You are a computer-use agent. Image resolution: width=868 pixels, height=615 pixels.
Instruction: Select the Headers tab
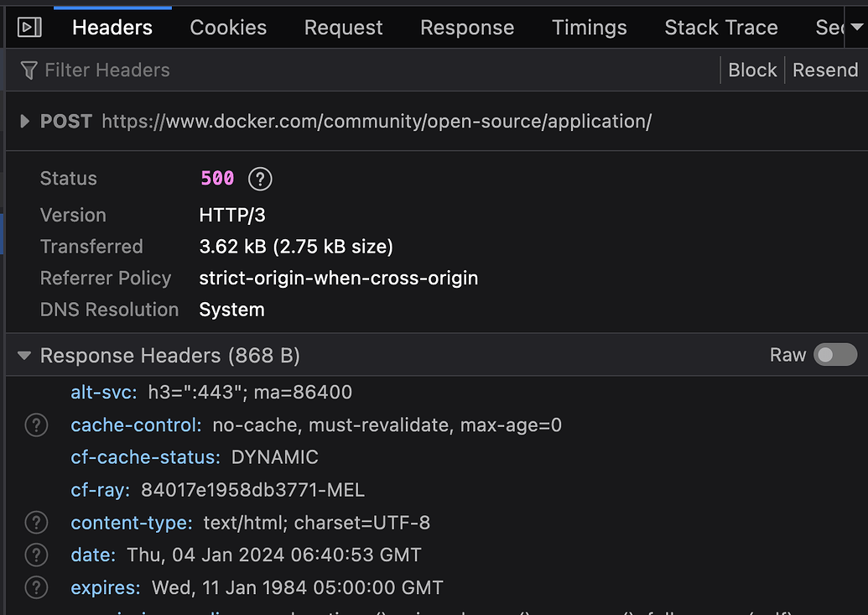[x=112, y=28]
